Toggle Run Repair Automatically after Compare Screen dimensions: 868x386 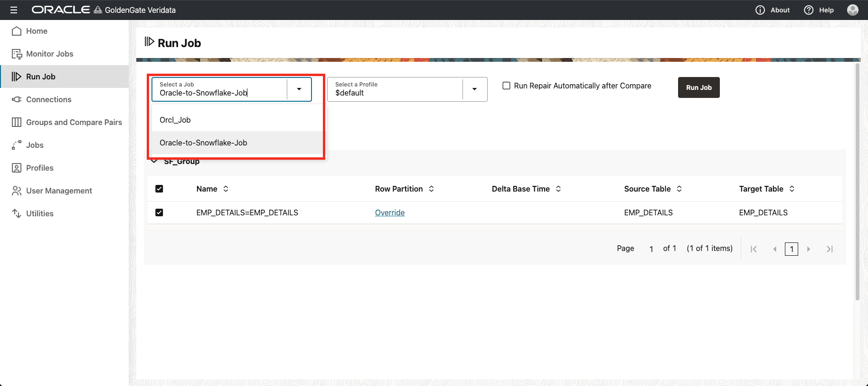pos(507,86)
